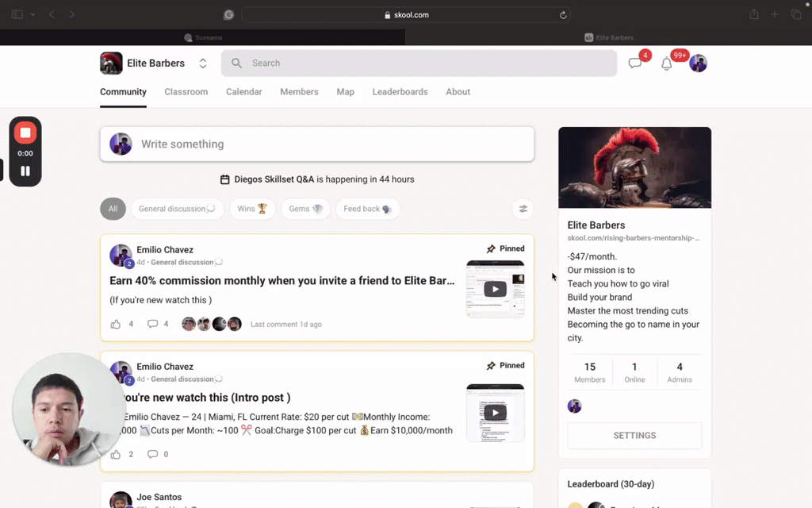812x508 pixels.
Task: Go forward in Safari
Action: (x=71, y=14)
